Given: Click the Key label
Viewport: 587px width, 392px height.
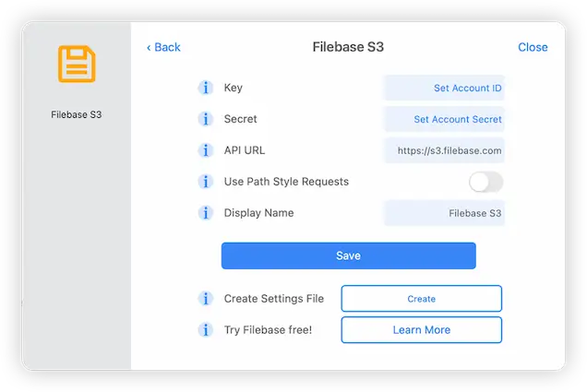Looking at the screenshot, I should coord(234,88).
